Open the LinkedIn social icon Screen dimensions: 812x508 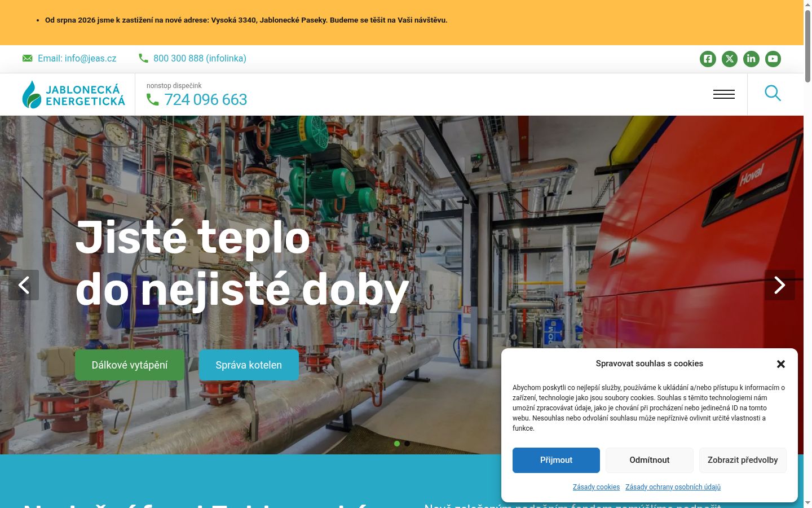coord(751,59)
